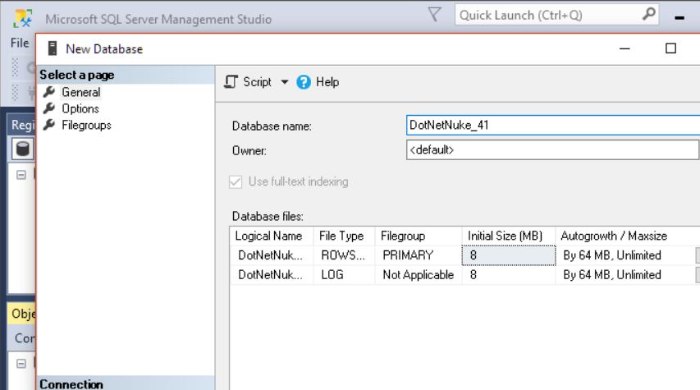
Task: Open the Options page
Action: [x=80, y=109]
